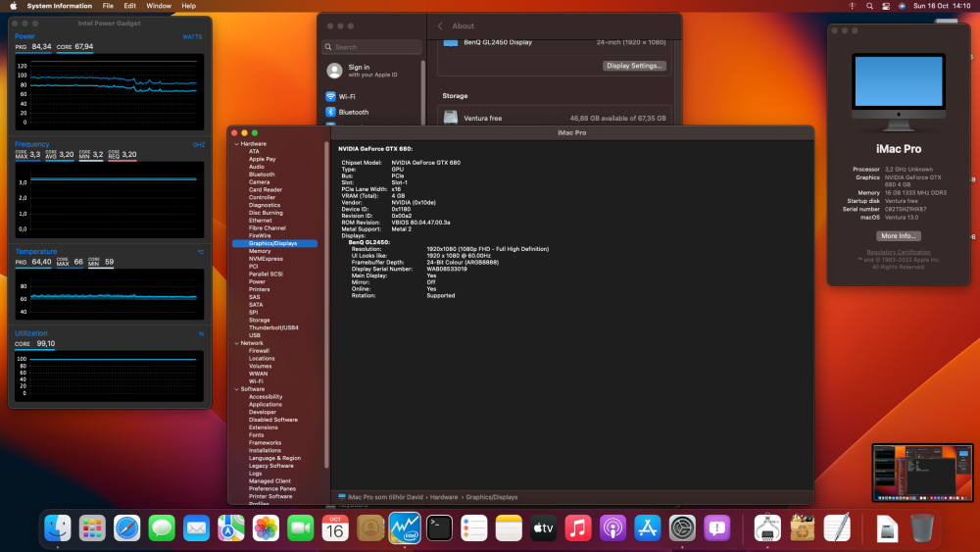Open Mail app in dock

tap(196, 528)
